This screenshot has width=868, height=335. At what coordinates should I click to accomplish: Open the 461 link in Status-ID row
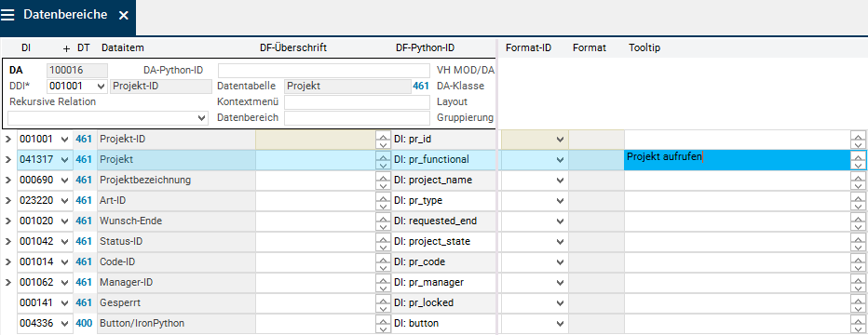[x=84, y=242]
